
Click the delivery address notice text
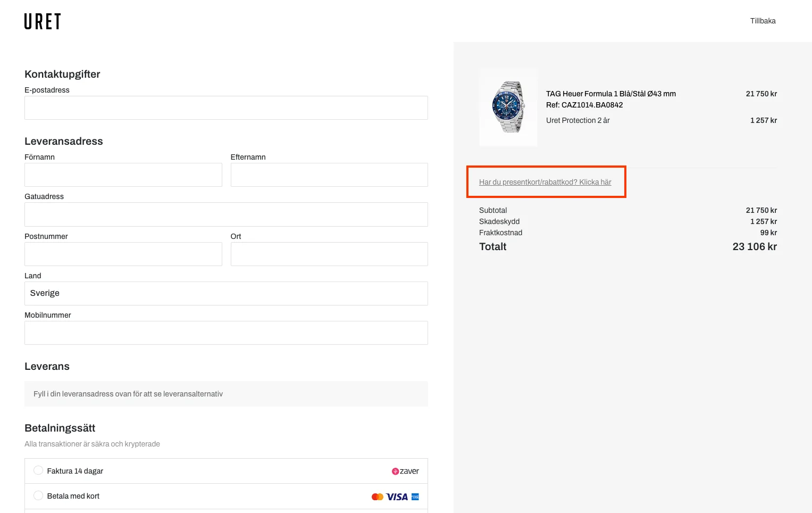click(x=128, y=394)
